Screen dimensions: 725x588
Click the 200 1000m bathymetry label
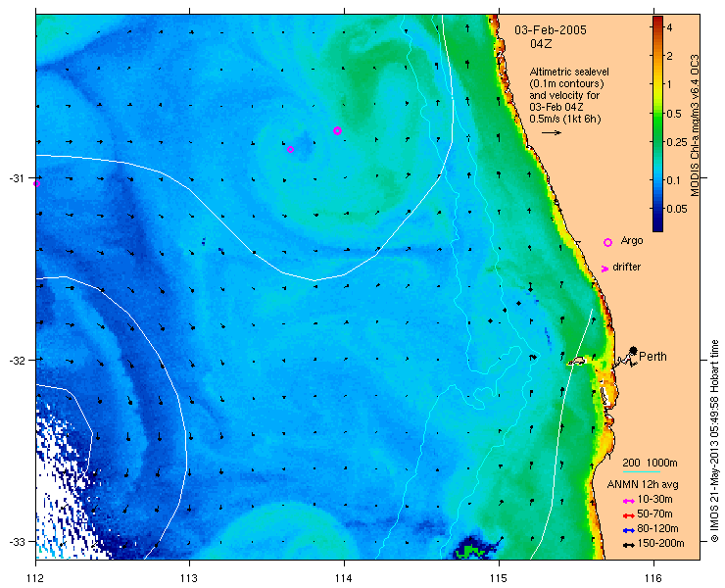(651, 464)
